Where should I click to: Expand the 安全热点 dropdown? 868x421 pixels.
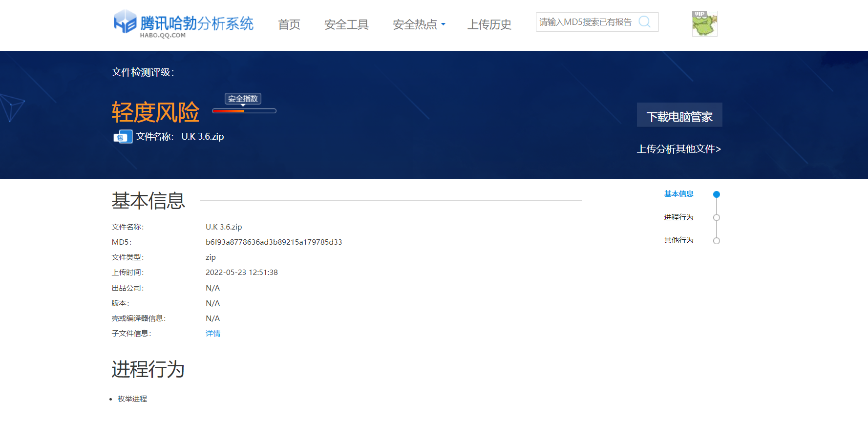(419, 24)
